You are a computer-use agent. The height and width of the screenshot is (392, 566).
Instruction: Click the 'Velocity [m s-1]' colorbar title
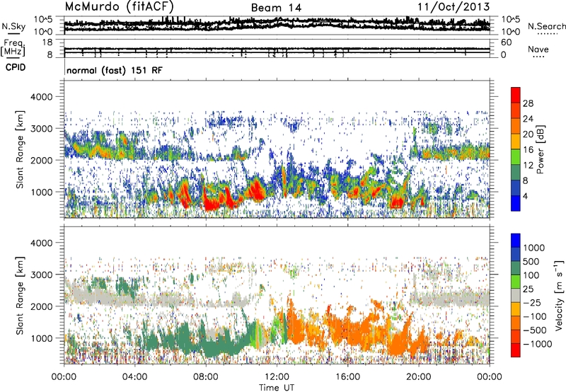point(559,295)
